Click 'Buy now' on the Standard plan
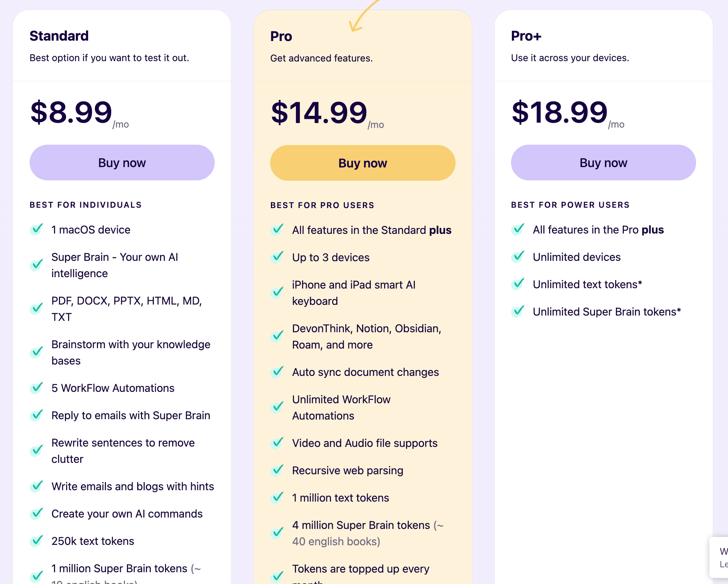The height and width of the screenshot is (584, 728). pos(122,163)
